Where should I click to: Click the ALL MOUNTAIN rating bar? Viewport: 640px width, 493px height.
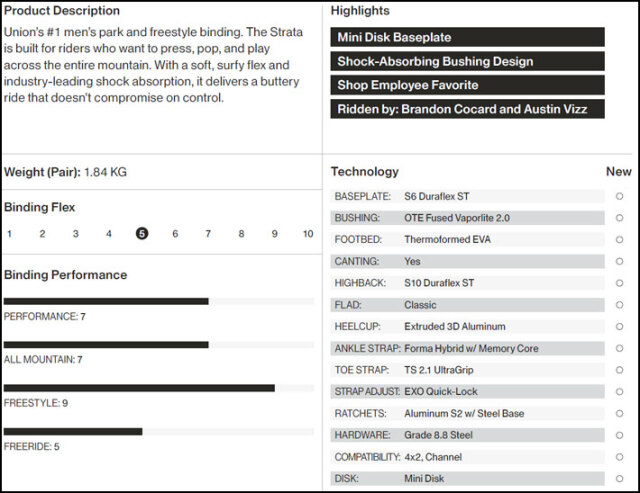[159, 345]
